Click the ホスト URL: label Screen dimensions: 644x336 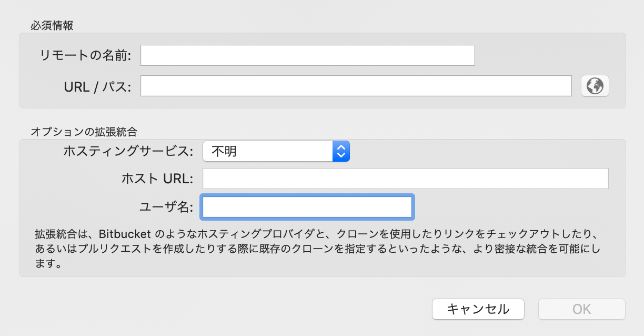(x=158, y=179)
